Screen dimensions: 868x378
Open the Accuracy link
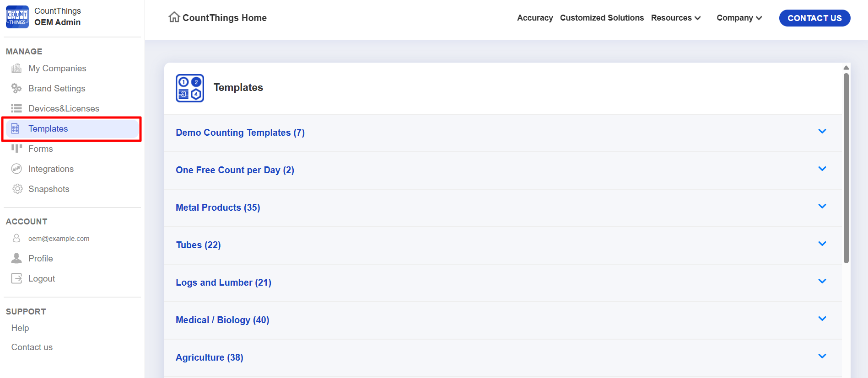point(535,18)
